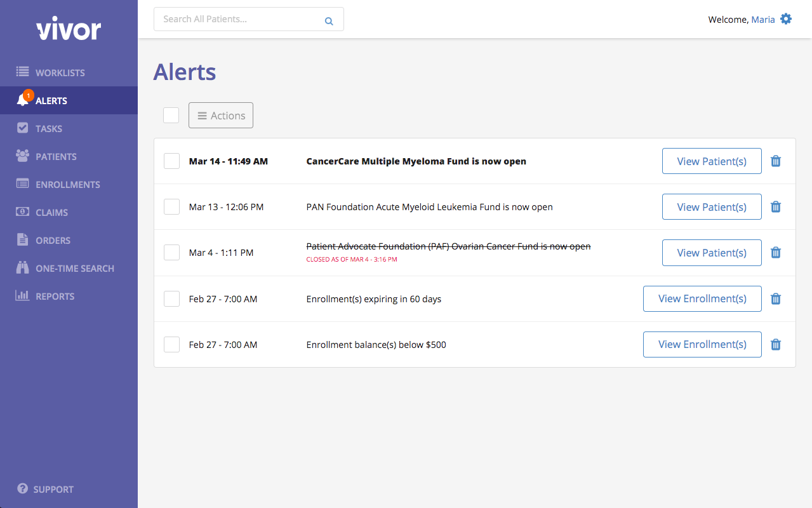Delete the CancerCare Multiple Myeloma alert
The width and height of the screenshot is (812, 508).
(775, 161)
